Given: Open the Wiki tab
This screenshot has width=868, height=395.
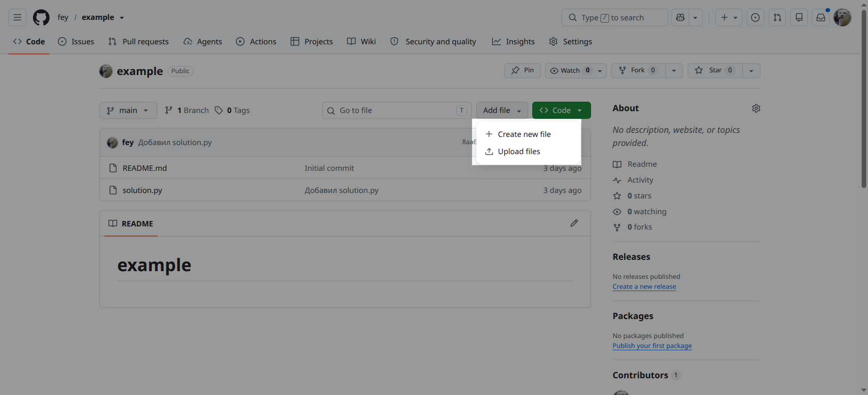Looking at the screenshot, I should click(x=361, y=42).
